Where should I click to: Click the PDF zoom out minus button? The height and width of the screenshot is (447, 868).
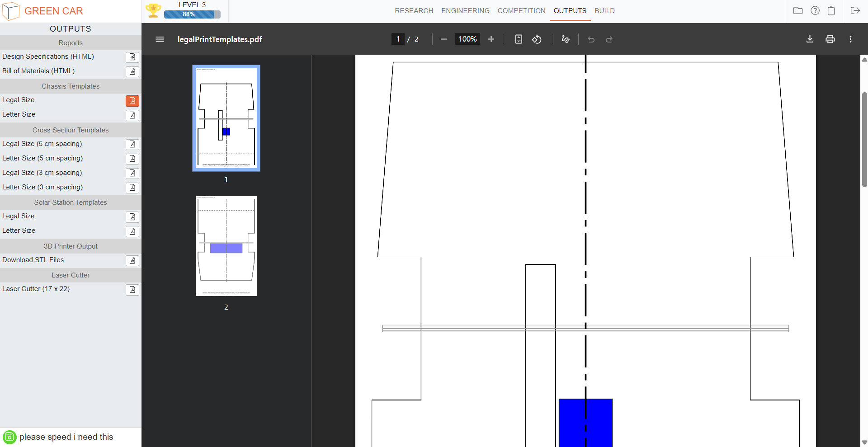pos(443,39)
